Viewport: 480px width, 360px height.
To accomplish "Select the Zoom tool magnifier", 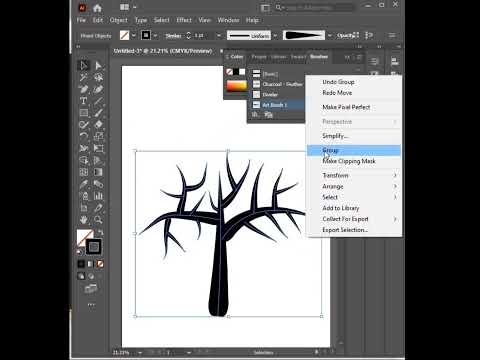I will tap(98, 220).
